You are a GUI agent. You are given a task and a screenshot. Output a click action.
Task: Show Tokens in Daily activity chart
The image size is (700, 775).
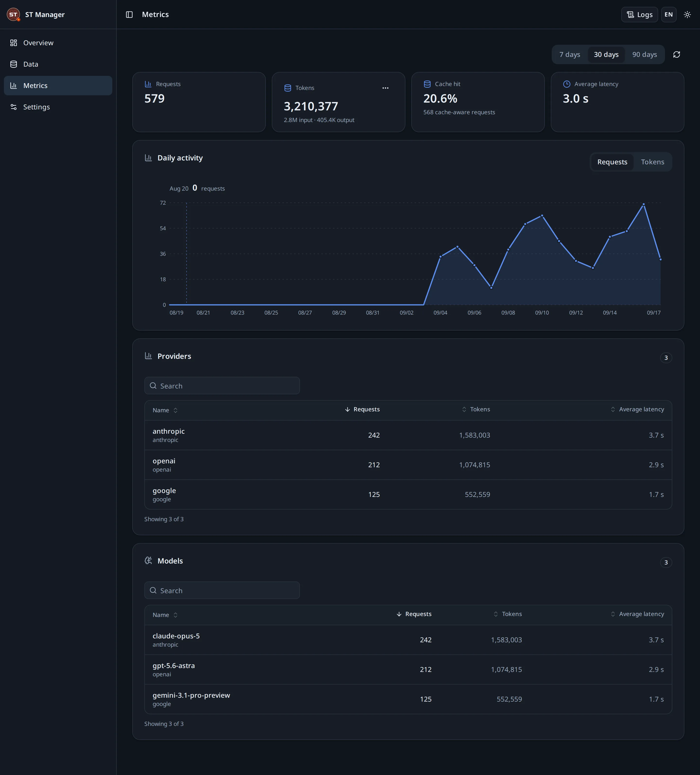pos(652,162)
